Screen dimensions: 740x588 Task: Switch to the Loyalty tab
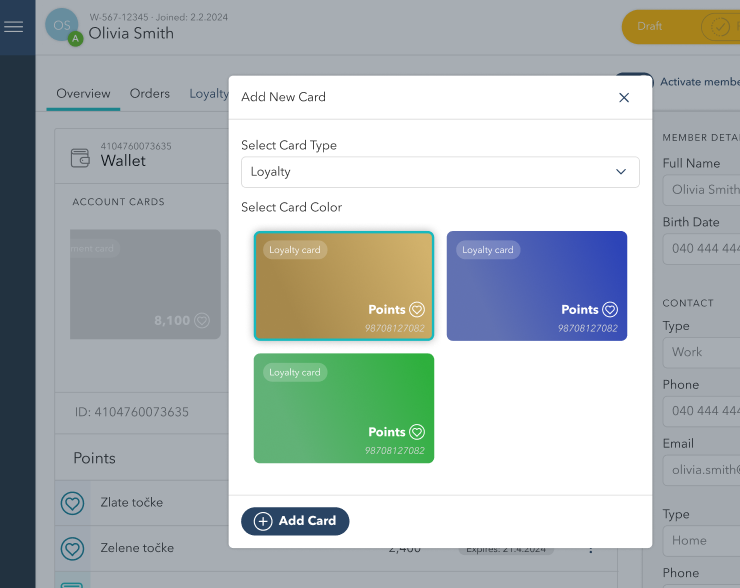click(209, 93)
